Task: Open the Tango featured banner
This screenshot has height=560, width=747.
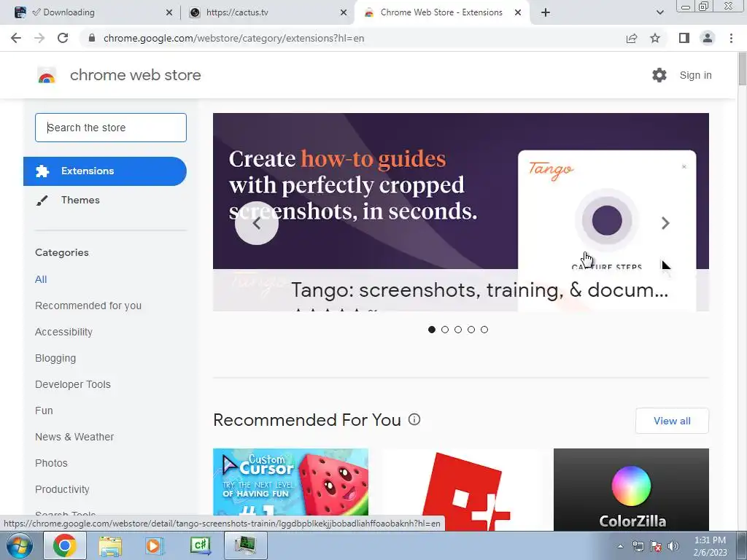Action: (461, 212)
